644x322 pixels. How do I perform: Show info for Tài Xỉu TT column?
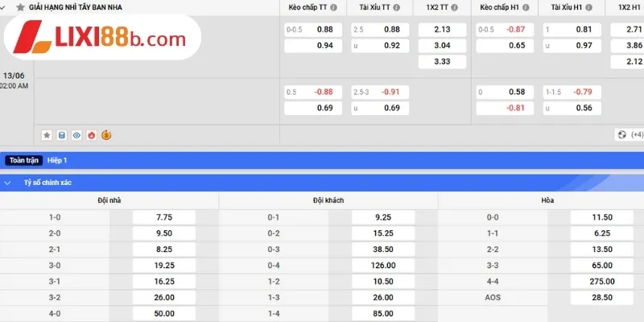coord(396,7)
